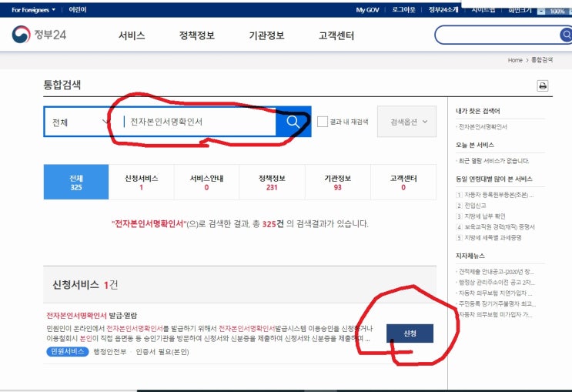572x392 pixels.
Task: Open the 기관정보 menu
Action: pyautogui.click(x=266, y=35)
